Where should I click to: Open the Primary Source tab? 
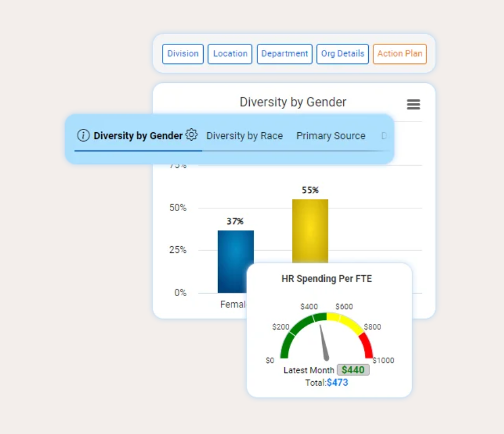330,136
